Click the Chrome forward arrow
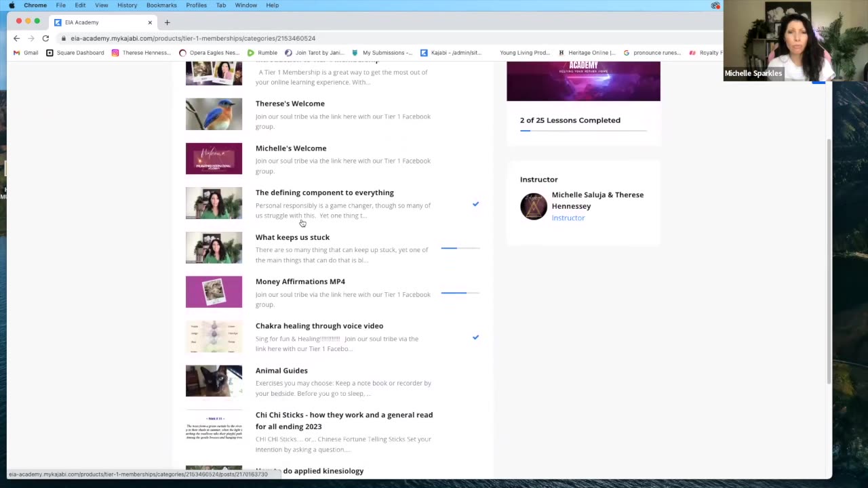The image size is (868, 488). click(31, 39)
